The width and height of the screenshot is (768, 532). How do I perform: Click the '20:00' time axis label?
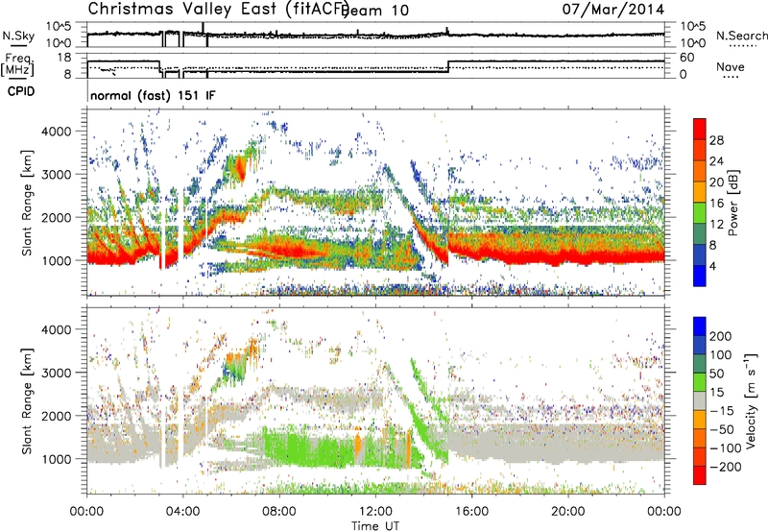(567, 512)
